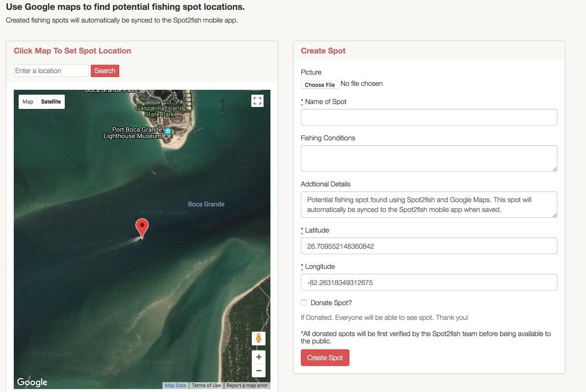The width and height of the screenshot is (586, 392).
Task: Switch map to Satellite view
Action: 51,102
